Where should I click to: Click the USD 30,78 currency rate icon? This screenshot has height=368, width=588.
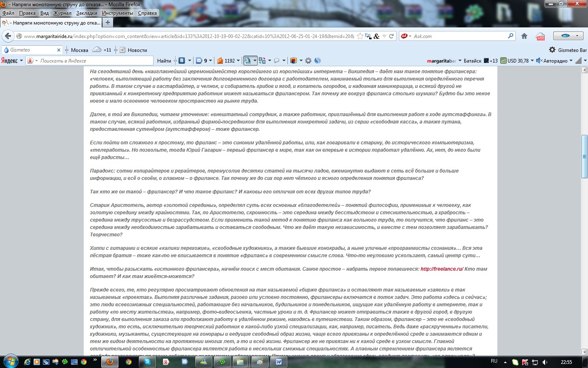503,61
